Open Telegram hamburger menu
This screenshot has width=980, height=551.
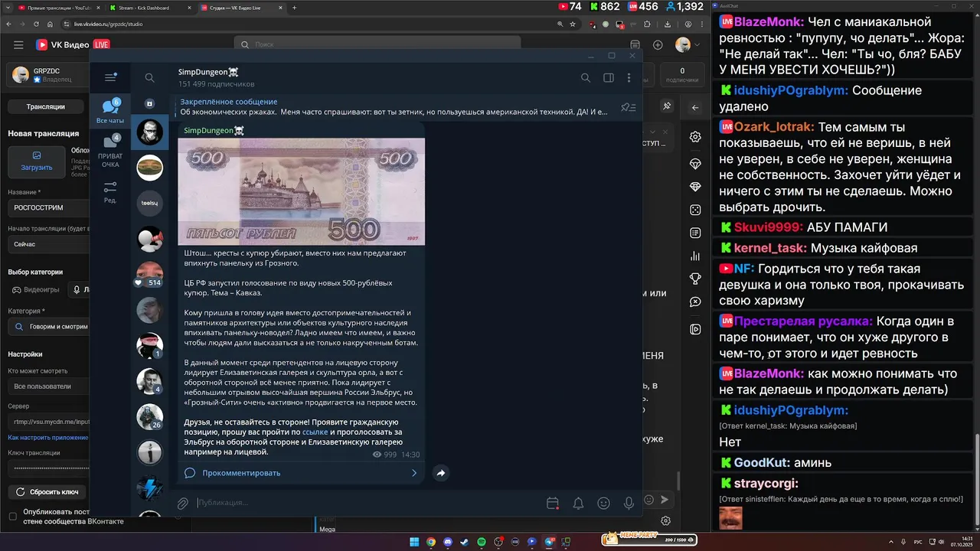[110, 77]
